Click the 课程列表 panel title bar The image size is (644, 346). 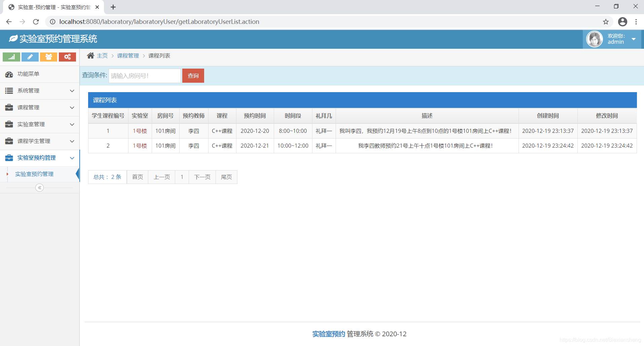point(363,100)
